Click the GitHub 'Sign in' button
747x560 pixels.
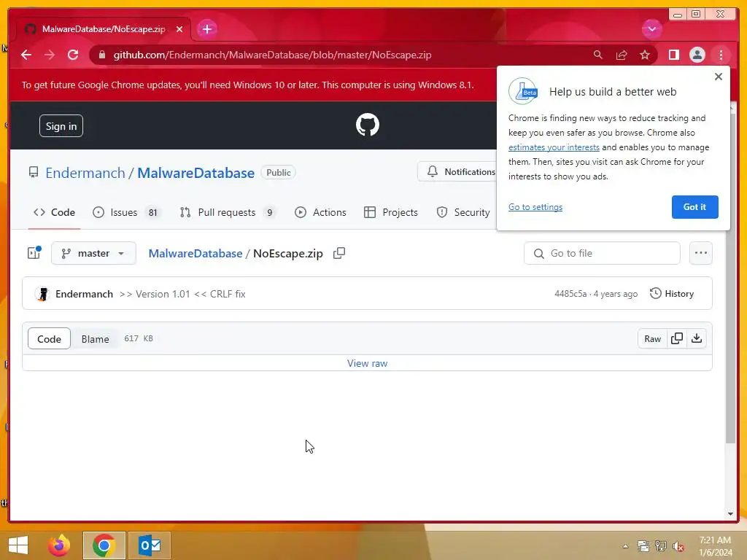61,126
